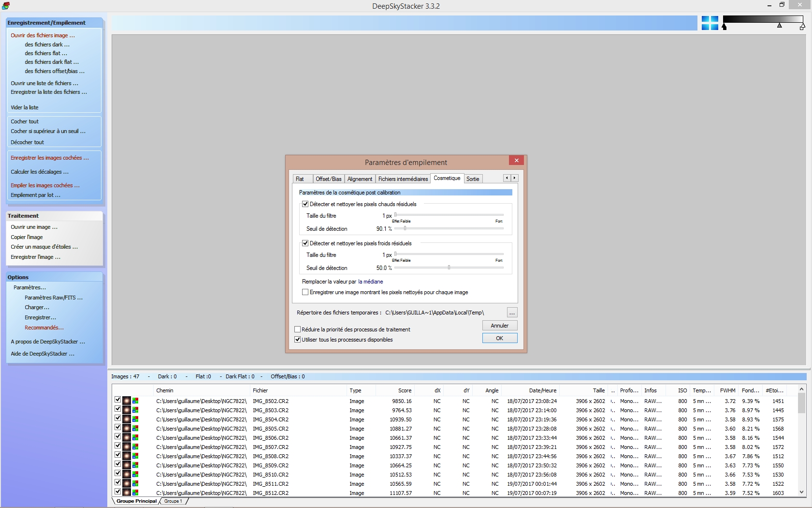Screen dimensions: 812x508
Task: Click 'Calculer les décalages ...' link
Action: [x=40, y=172]
